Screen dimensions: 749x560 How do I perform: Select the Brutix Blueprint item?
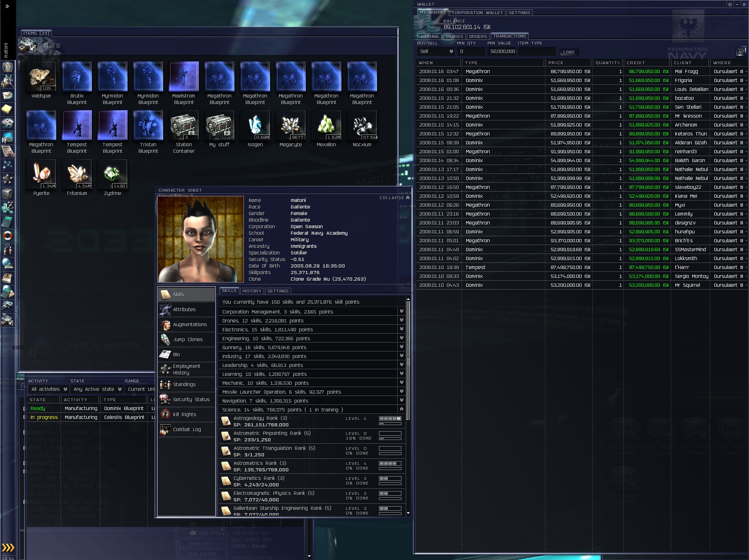tap(77, 83)
